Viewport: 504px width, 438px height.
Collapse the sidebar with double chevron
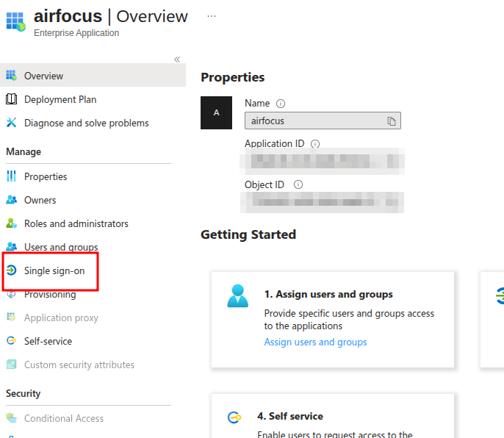177,60
